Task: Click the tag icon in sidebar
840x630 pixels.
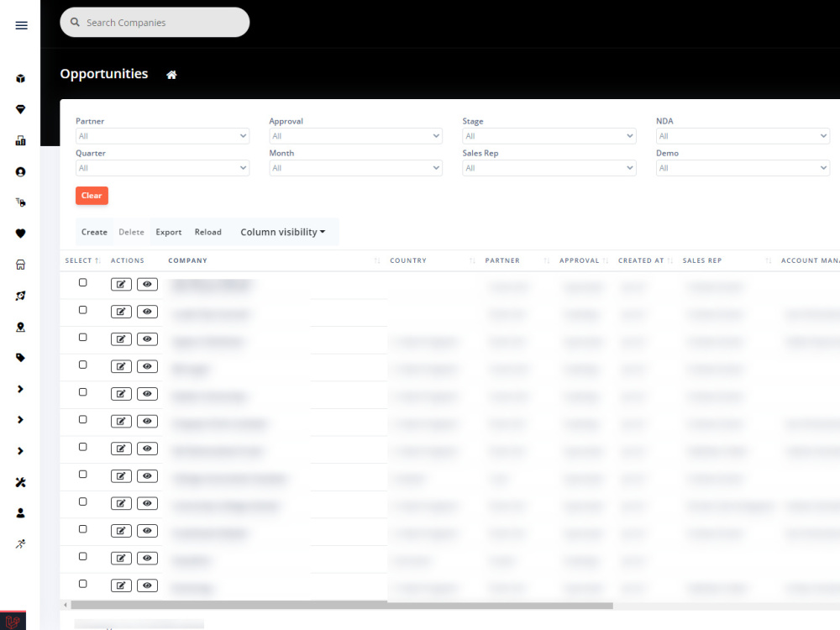Action: 20,358
